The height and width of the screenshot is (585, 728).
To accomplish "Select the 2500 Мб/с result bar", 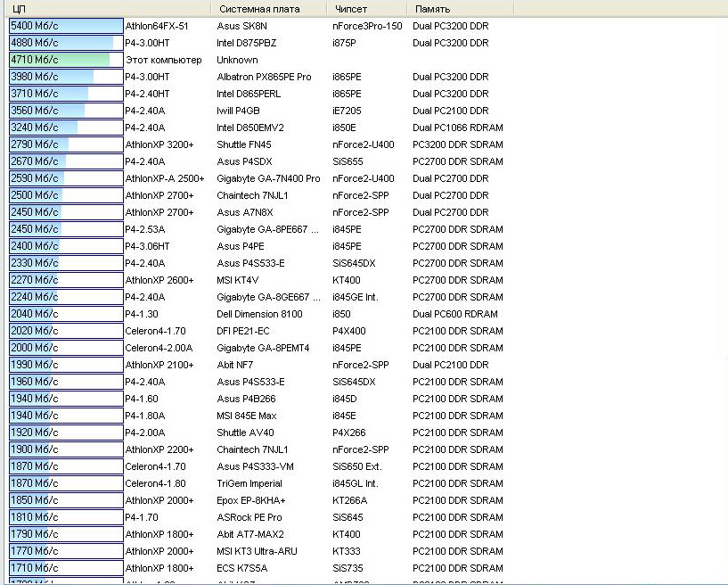I will click(66, 195).
